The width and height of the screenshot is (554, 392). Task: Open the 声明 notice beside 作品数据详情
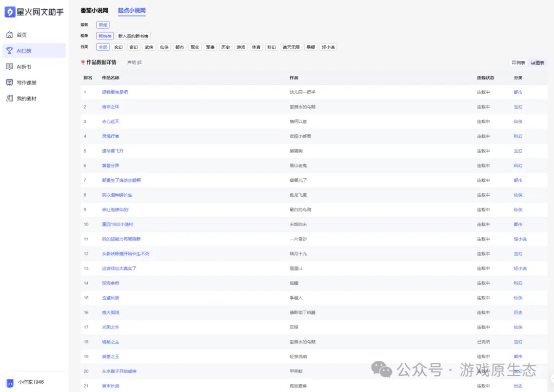pos(134,63)
